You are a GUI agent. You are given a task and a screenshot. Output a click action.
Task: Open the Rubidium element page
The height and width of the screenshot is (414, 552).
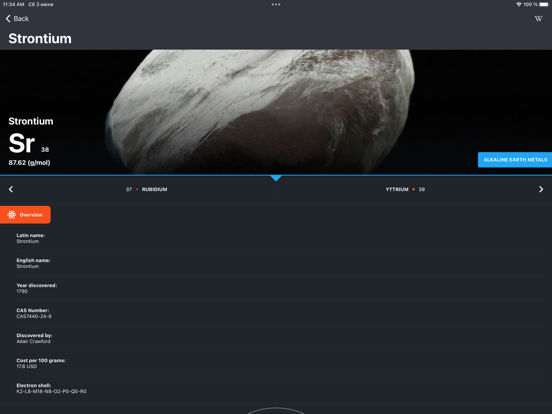146,189
